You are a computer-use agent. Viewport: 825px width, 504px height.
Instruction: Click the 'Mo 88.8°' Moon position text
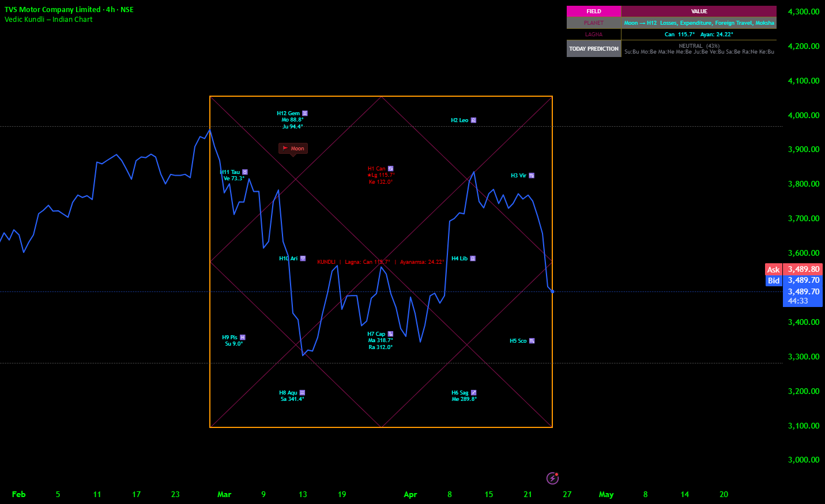pyautogui.click(x=292, y=120)
